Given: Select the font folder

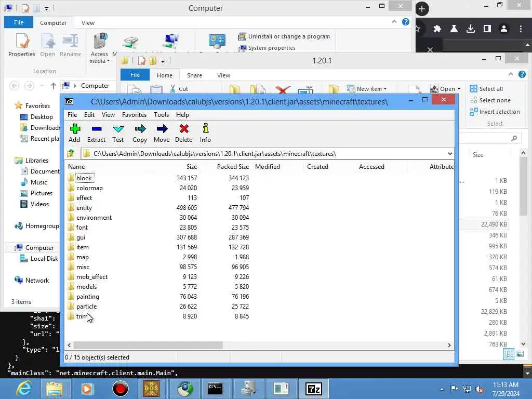Looking at the screenshot, I should (82, 228).
